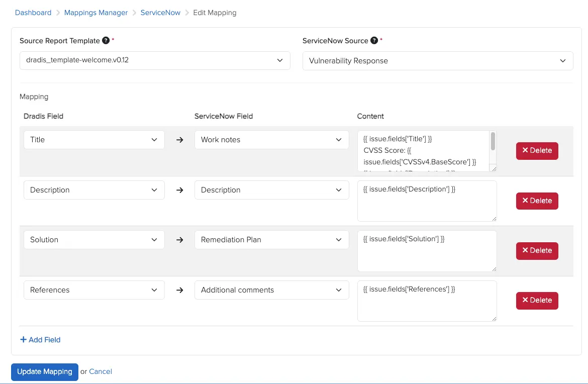588x384 pixels.
Task: Go to ServiceNow breadcrumb
Action: (160, 13)
